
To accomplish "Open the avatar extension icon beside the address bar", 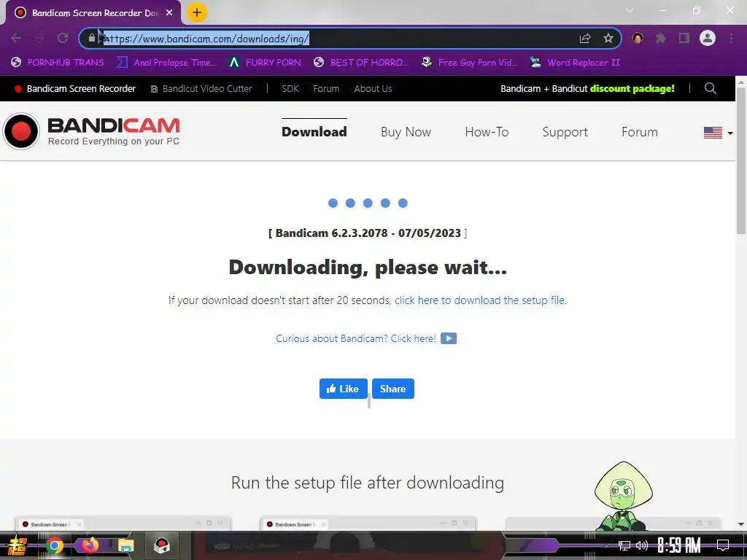I will pyautogui.click(x=638, y=38).
